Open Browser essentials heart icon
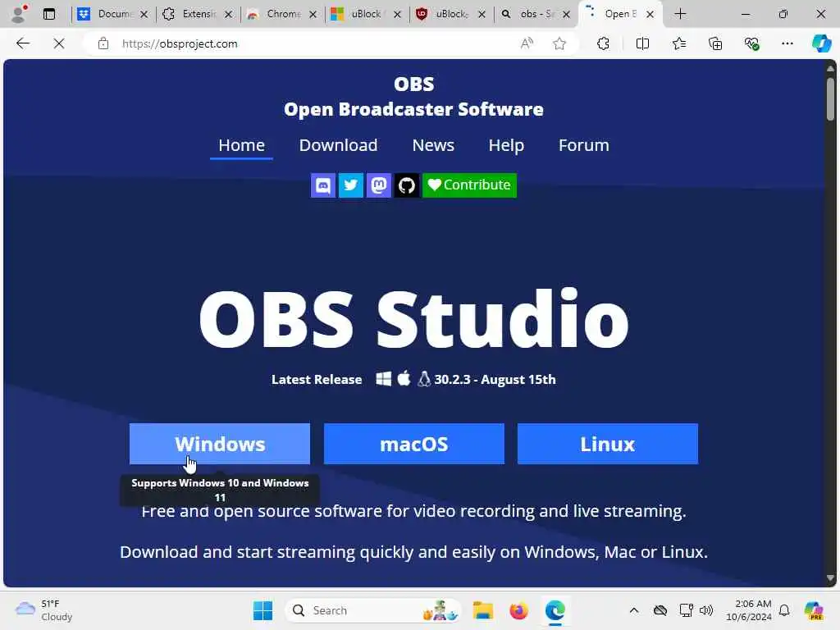 pyautogui.click(x=751, y=43)
